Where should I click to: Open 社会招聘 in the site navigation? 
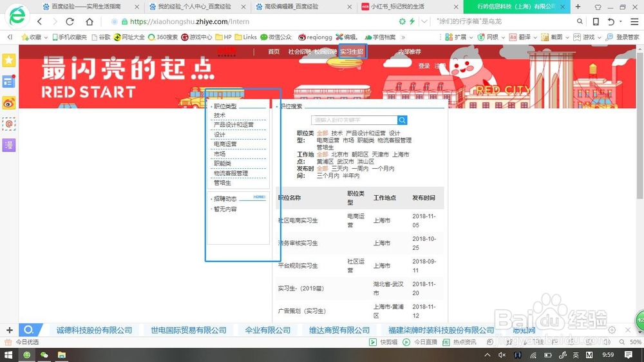299,52
